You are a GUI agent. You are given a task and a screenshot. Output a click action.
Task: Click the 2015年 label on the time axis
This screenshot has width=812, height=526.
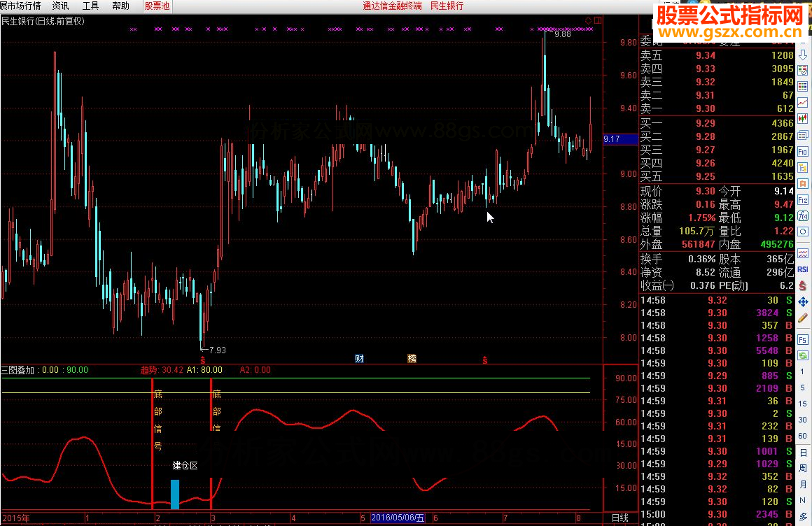click(16, 518)
